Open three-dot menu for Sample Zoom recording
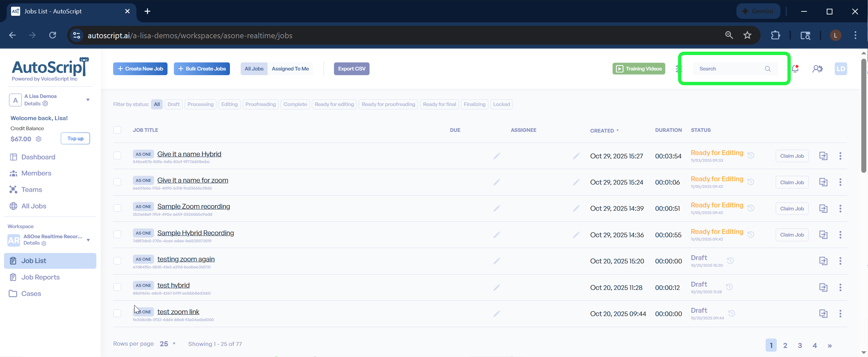 (x=840, y=208)
